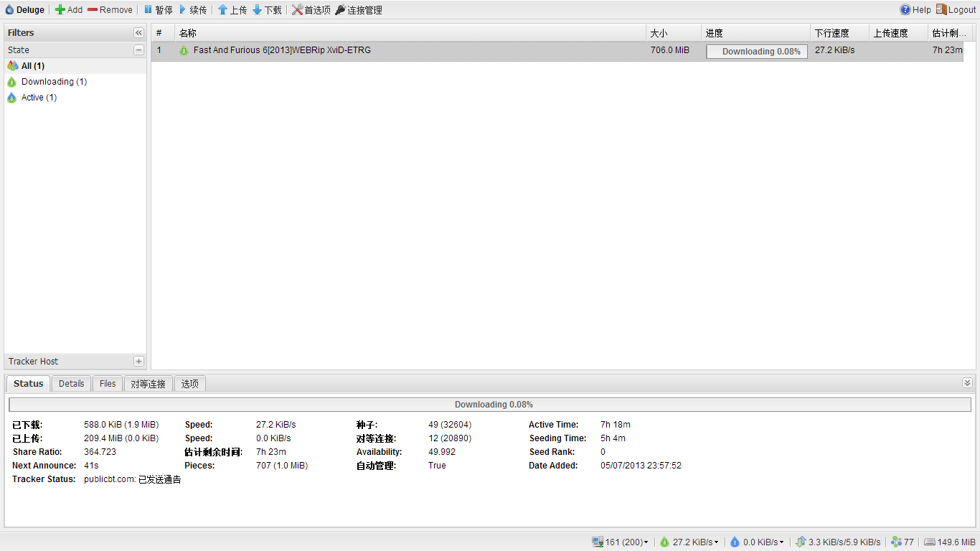Sort by the 下行速度 column header
Screen dimensions: 980x551
click(839, 33)
